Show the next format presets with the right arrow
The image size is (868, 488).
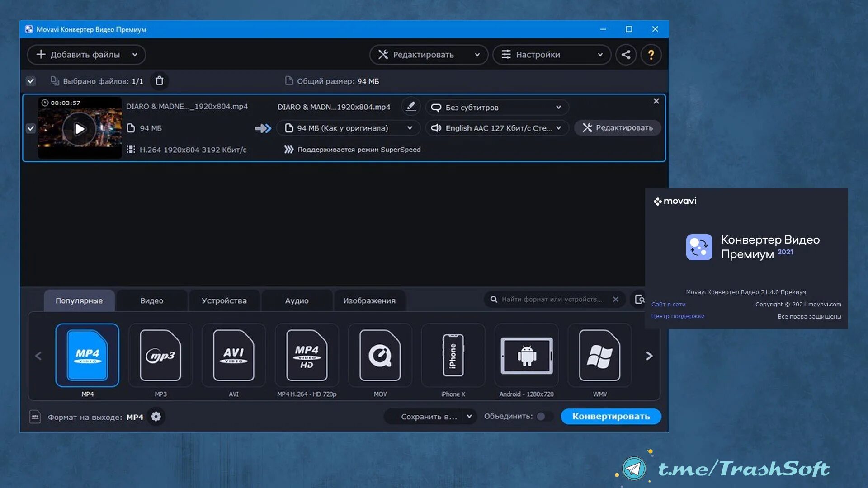coord(649,356)
